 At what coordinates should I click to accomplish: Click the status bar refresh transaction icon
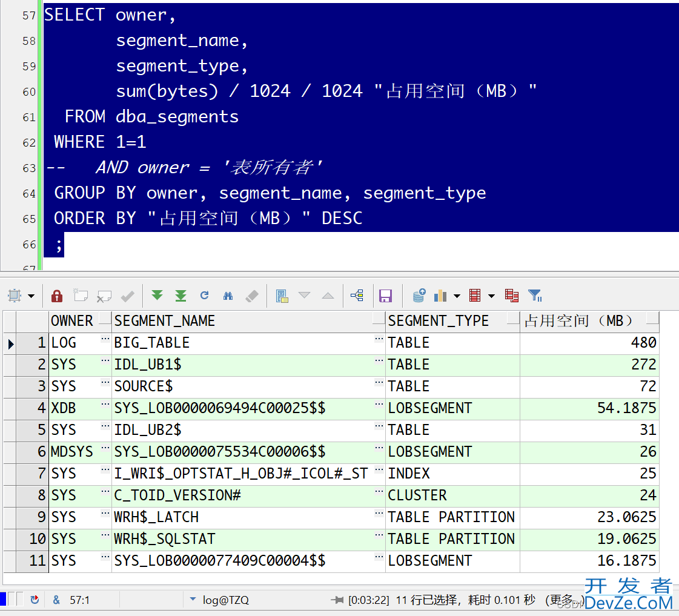(x=35, y=600)
